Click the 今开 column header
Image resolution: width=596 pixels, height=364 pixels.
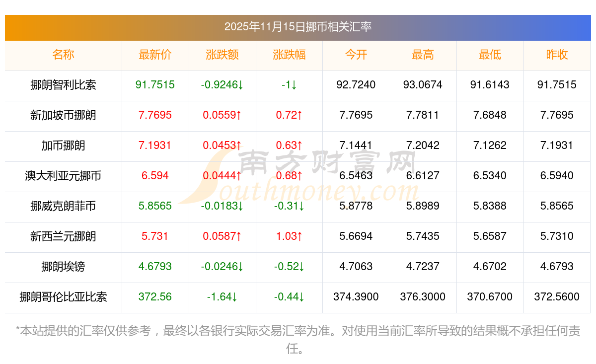(356, 55)
